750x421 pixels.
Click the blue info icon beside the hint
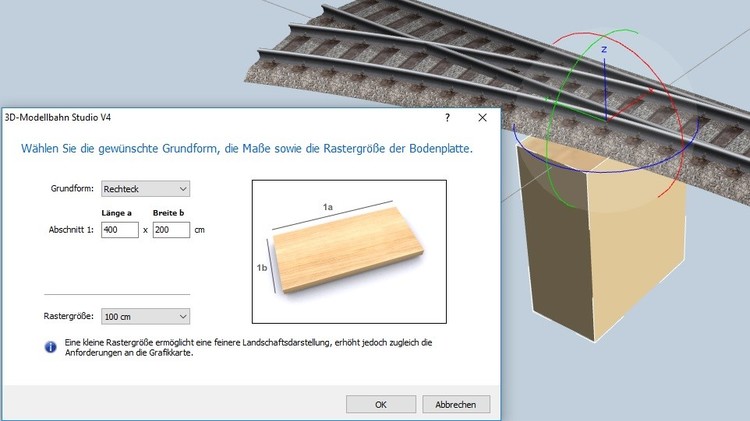(x=51, y=347)
